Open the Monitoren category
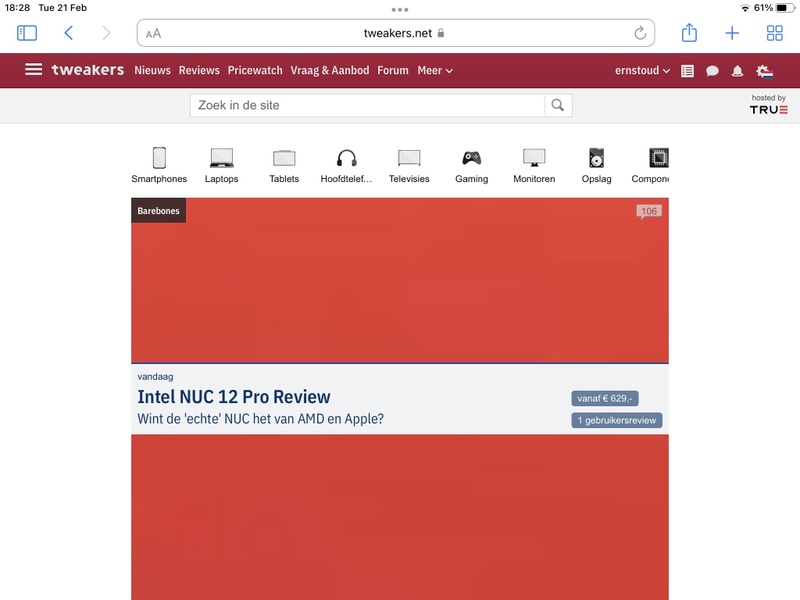The height and width of the screenshot is (600, 800). tap(534, 165)
